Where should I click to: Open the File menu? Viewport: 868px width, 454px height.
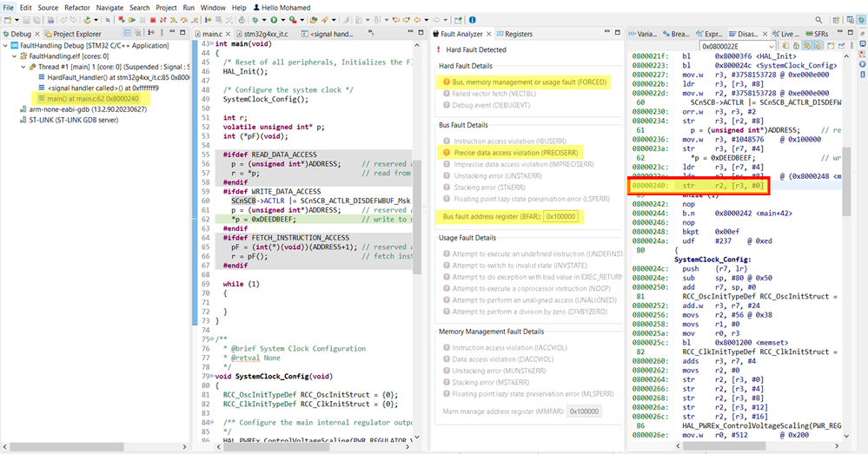9,8
